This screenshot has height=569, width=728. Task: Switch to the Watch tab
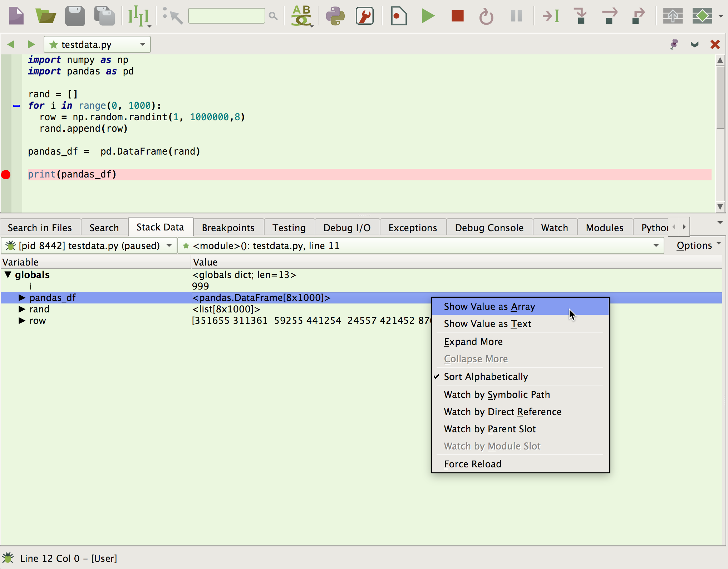click(554, 228)
